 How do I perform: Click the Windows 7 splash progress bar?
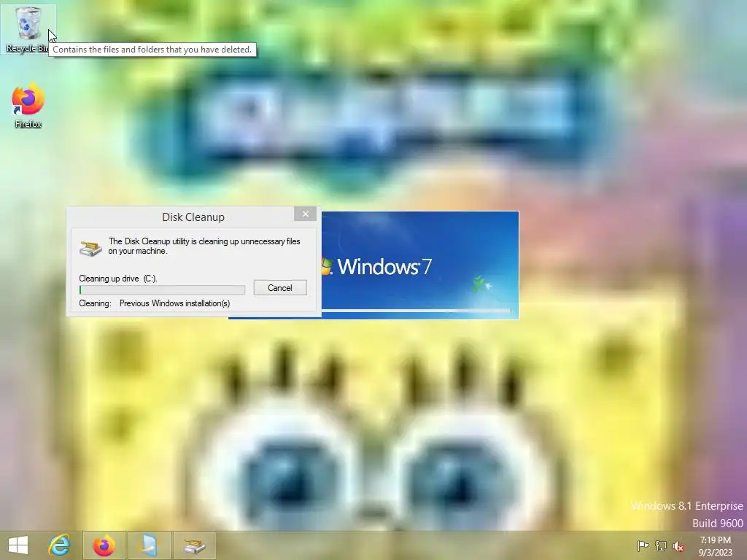point(417,311)
